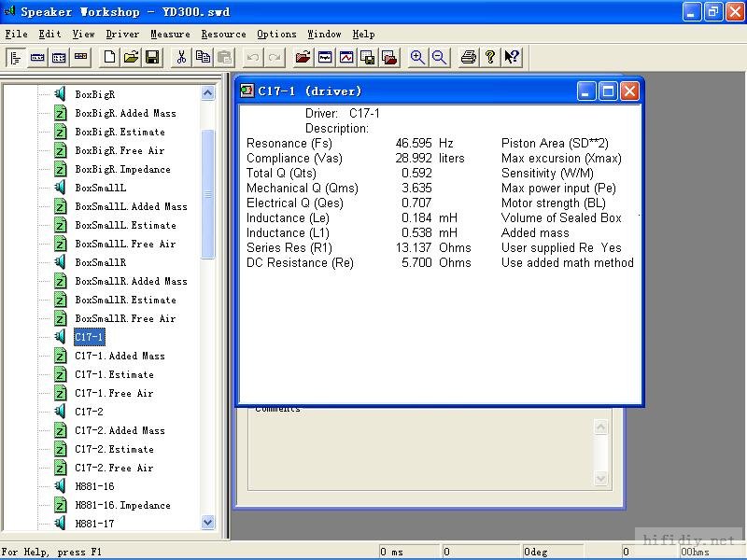Image resolution: width=747 pixels, height=560 pixels.
Task: Click the context help arrow icon
Action: point(511,57)
